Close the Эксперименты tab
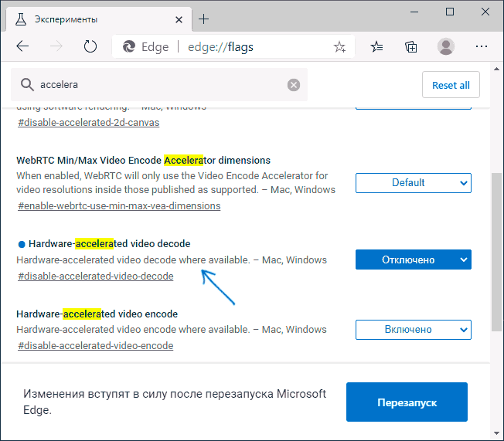 tap(179, 20)
